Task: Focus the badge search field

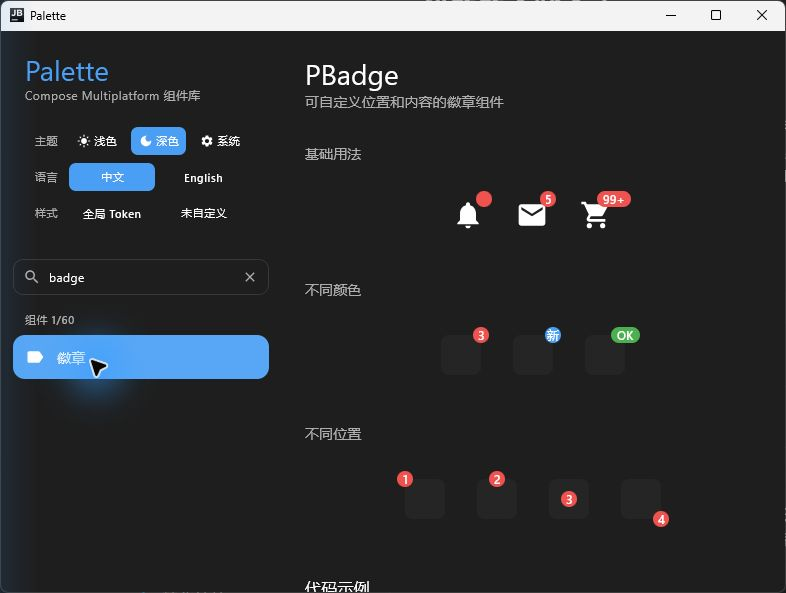Action: [141, 277]
